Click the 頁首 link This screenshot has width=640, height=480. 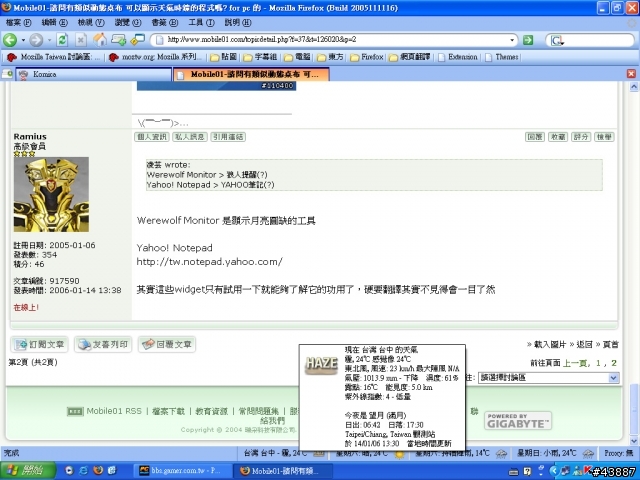(611, 345)
